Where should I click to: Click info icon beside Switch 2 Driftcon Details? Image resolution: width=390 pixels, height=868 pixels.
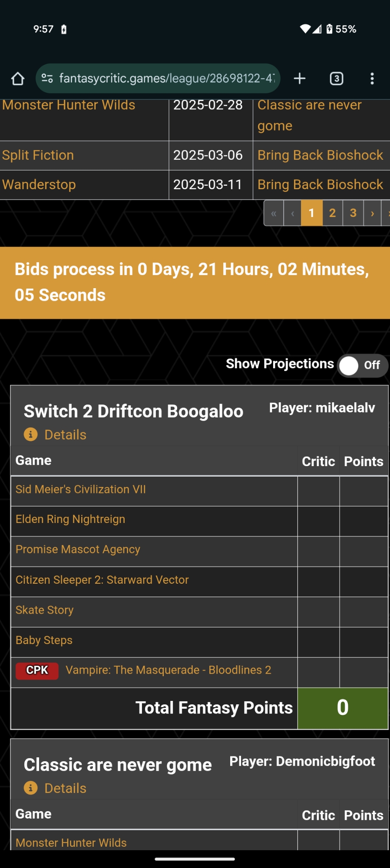coord(30,434)
